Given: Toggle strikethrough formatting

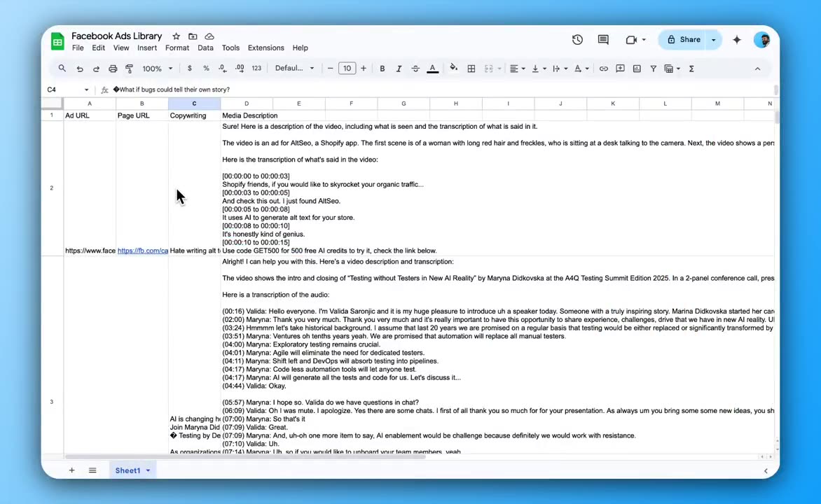Looking at the screenshot, I should point(415,69).
